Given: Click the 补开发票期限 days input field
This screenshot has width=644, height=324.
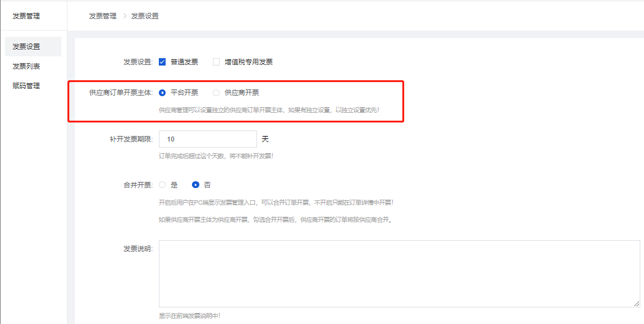Looking at the screenshot, I should point(207,139).
